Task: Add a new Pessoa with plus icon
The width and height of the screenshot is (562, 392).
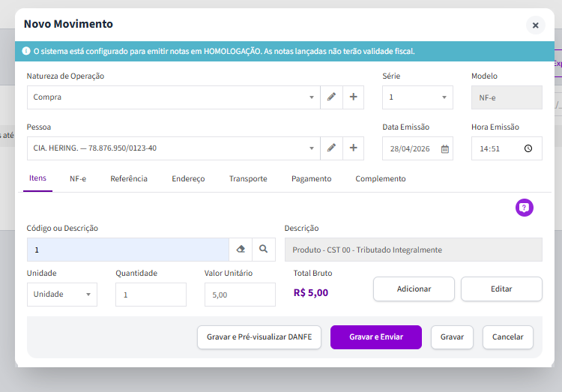Action: 354,148
